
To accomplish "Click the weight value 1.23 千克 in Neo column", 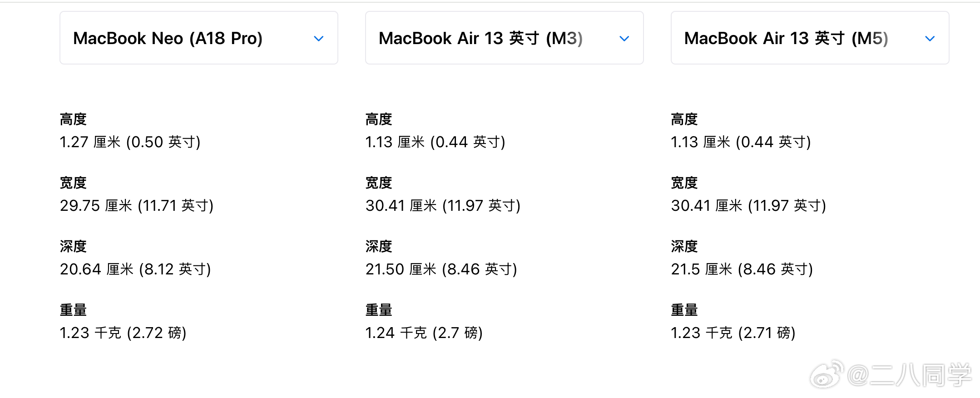I will (x=124, y=333).
